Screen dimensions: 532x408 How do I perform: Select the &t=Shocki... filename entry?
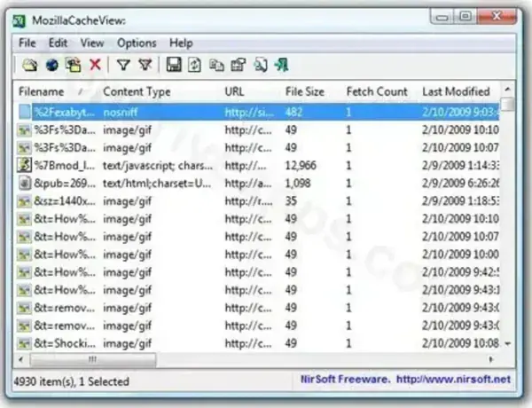pos(65,343)
